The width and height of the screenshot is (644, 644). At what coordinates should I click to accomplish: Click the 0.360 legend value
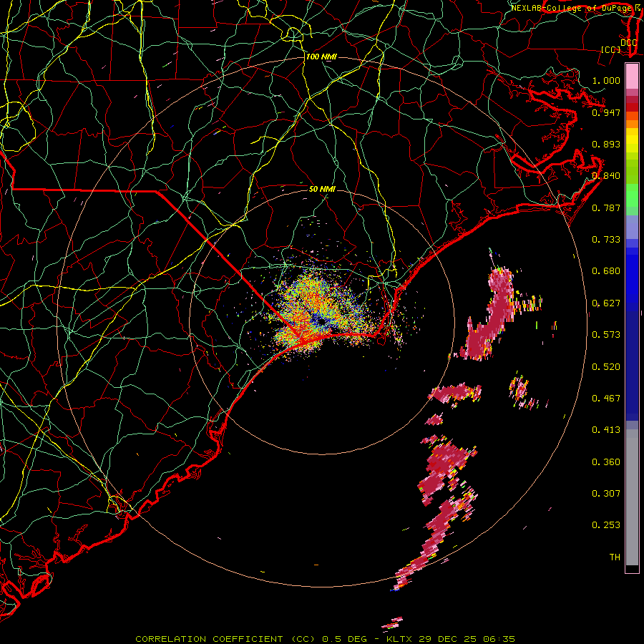pyautogui.click(x=606, y=462)
